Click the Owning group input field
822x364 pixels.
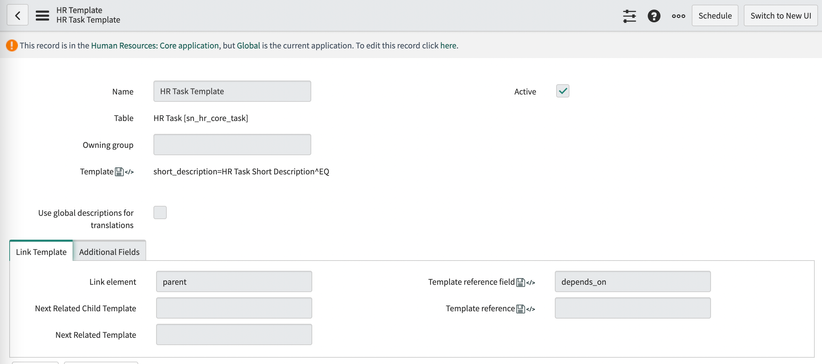click(x=232, y=145)
